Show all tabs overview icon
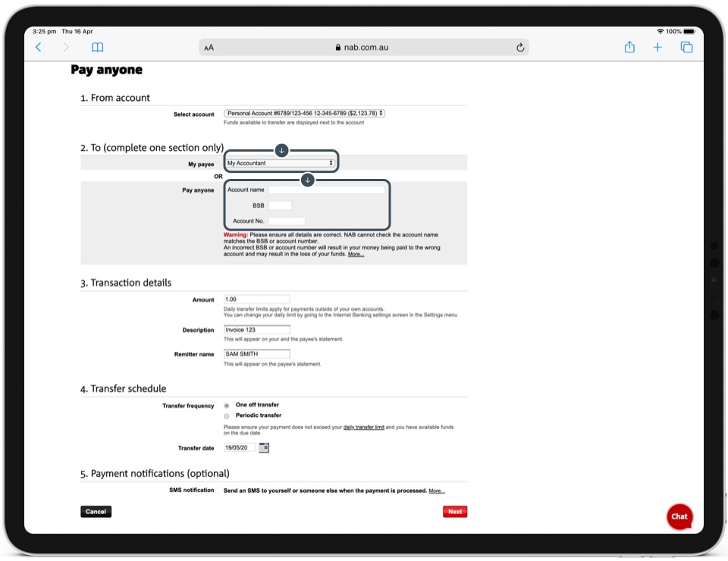The image size is (728, 561). click(x=686, y=47)
